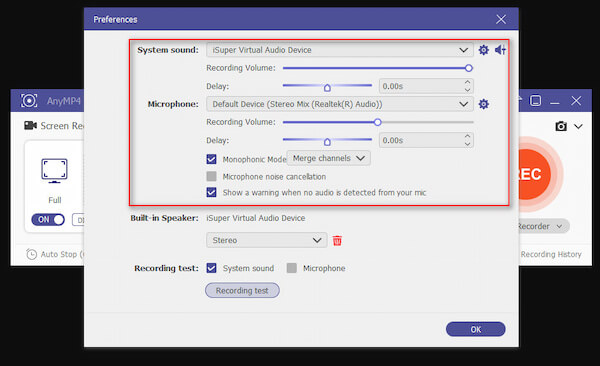Increase System sound delay with the up arrow
The height and width of the screenshot is (366, 600).
point(467,82)
